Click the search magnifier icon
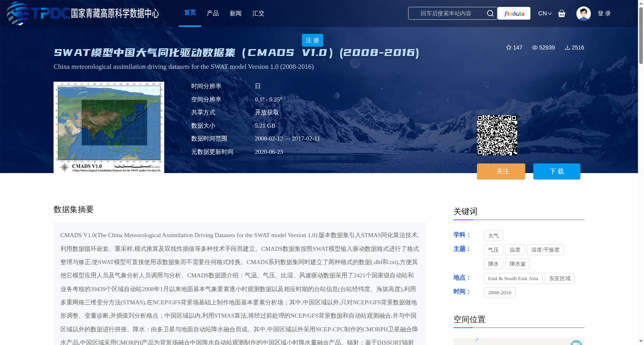Image resolution: width=644 pixels, height=345 pixels. tap(490, 13)
